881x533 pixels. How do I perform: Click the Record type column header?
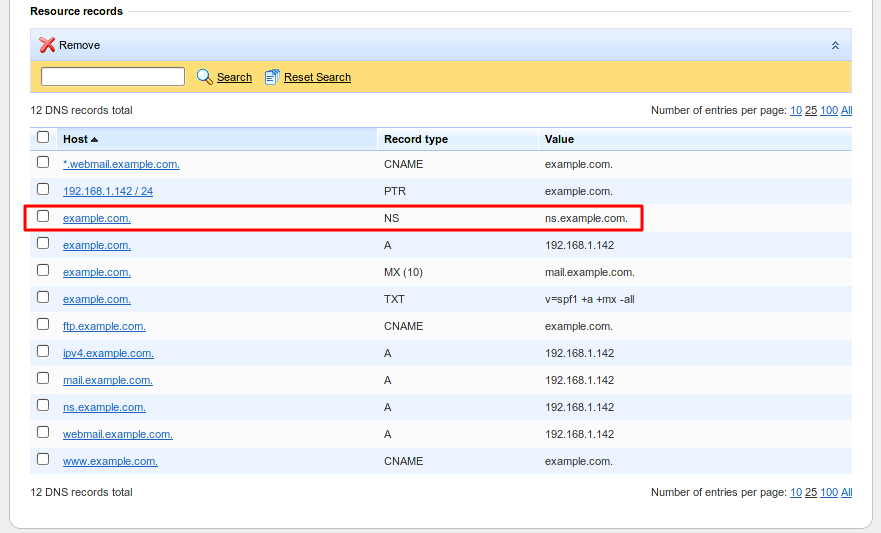pos(415,139)
